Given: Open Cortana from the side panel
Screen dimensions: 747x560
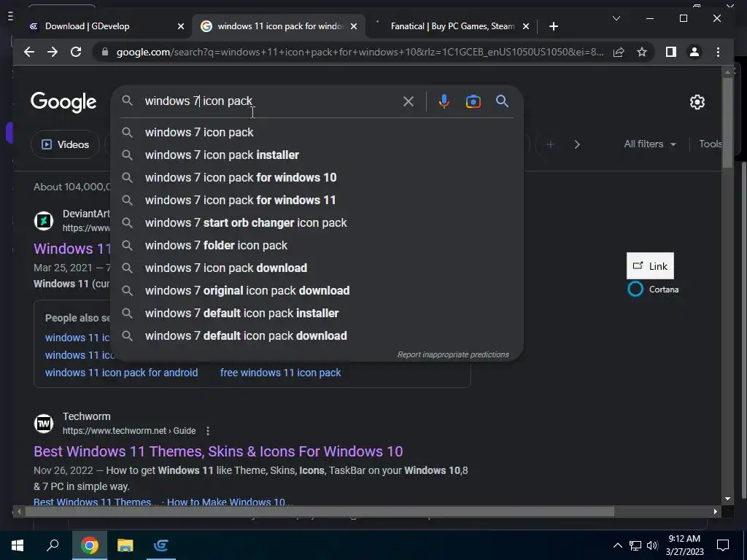Looking at the screenshot, I should tap(653, 289).
